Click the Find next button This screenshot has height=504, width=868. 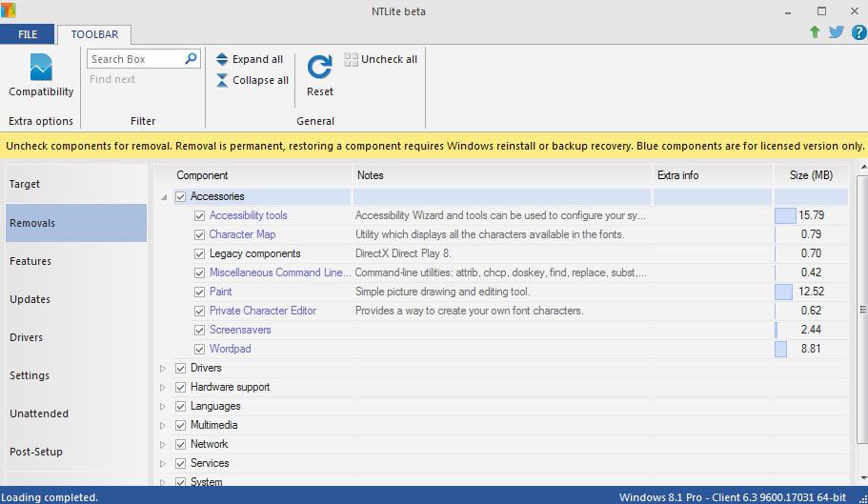[112, 79]
